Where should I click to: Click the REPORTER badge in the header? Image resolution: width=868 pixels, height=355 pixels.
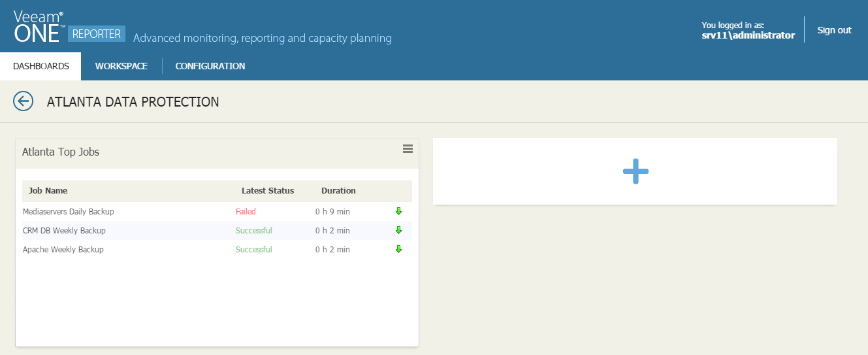click(96, 34)
